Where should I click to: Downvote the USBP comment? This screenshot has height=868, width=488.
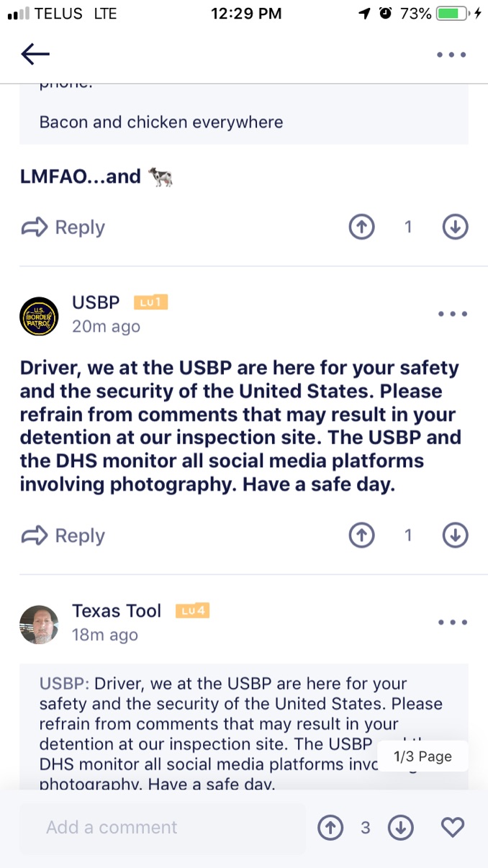(x=455, y=535)
